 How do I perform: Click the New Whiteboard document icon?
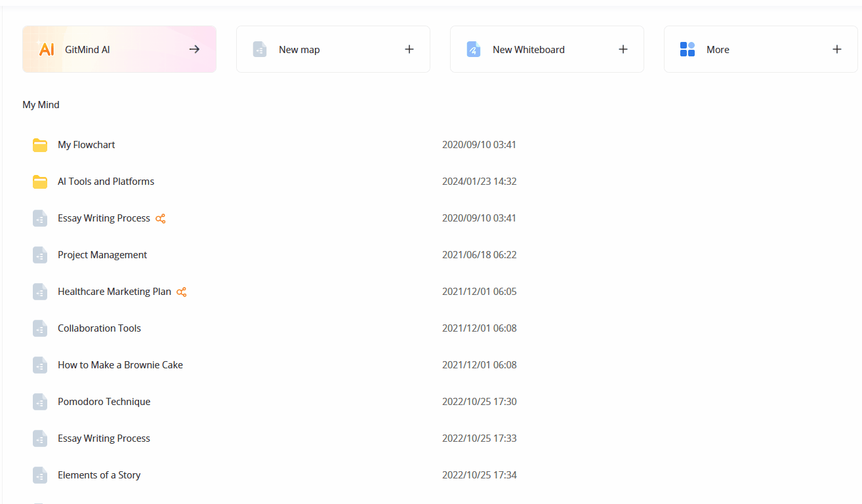click(x=473, y=49)
